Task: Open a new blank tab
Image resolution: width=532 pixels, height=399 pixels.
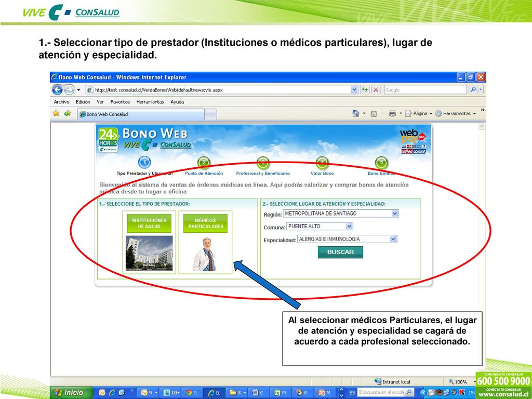Action: click(210, 115)
